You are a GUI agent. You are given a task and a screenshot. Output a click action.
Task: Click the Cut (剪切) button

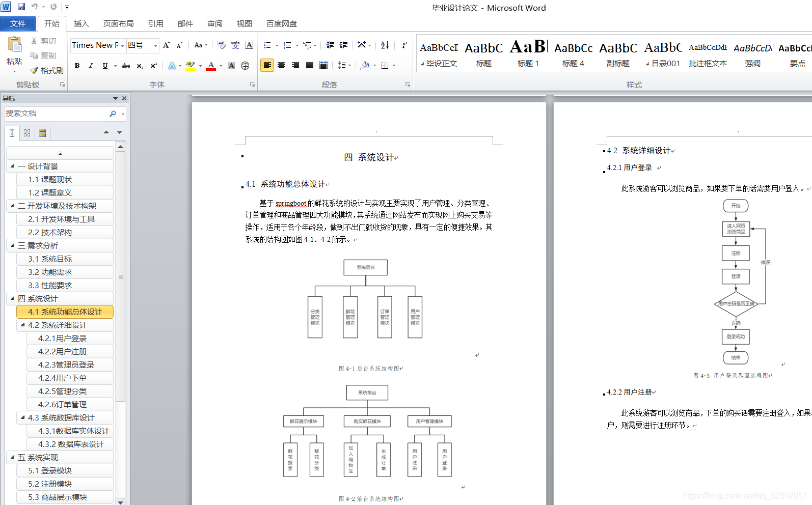[43, 41]
